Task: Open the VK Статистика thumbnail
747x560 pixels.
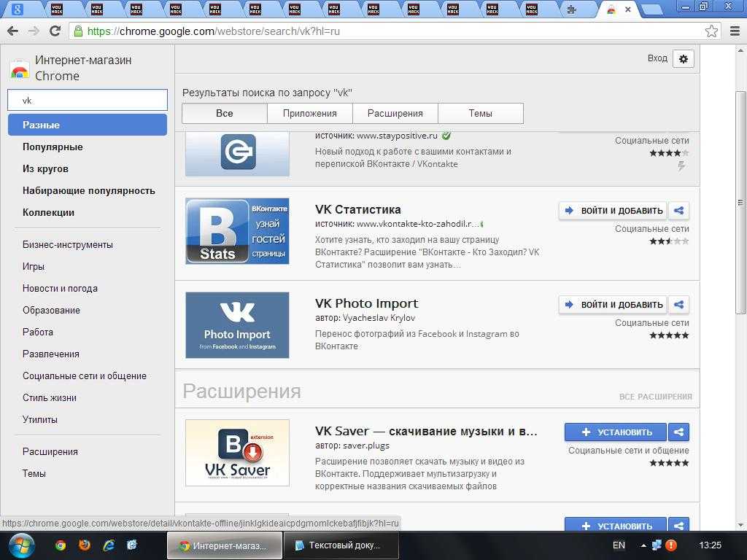Action: tap(237, 231)
